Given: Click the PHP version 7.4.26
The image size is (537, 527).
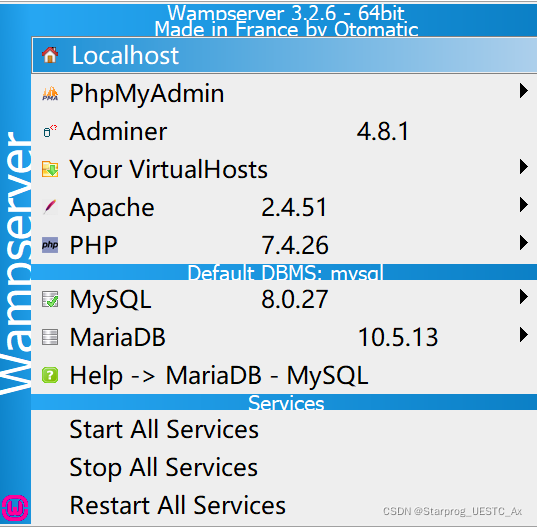Looking at the screenshot, I should click(x=295, y=245).
